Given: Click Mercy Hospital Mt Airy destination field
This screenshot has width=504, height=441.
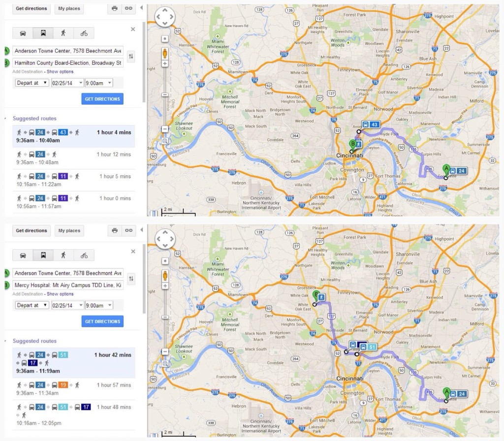Looking at the screenshot, I should pyautogui.click(x=68, y=285).
